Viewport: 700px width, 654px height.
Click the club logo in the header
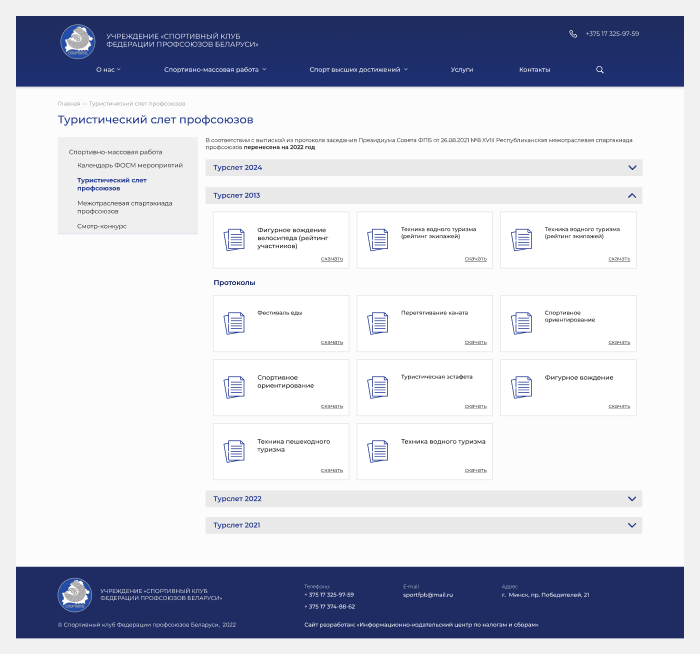click(x=78, y=42)
